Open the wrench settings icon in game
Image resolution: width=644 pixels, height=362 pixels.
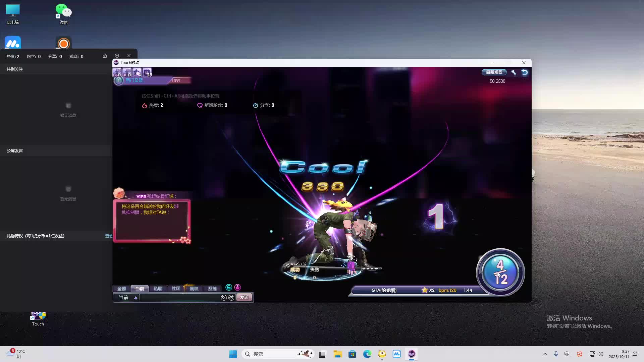pyautogui.click(x=514, y=72)
